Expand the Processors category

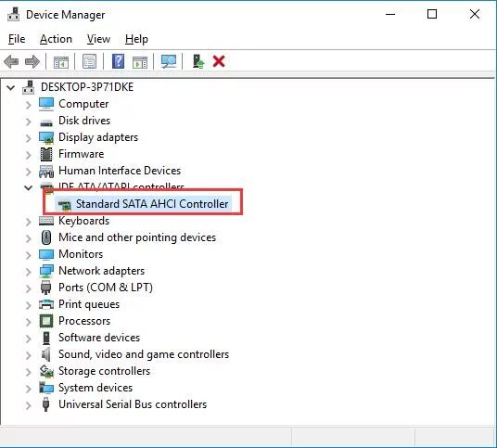tap(28, 322)
